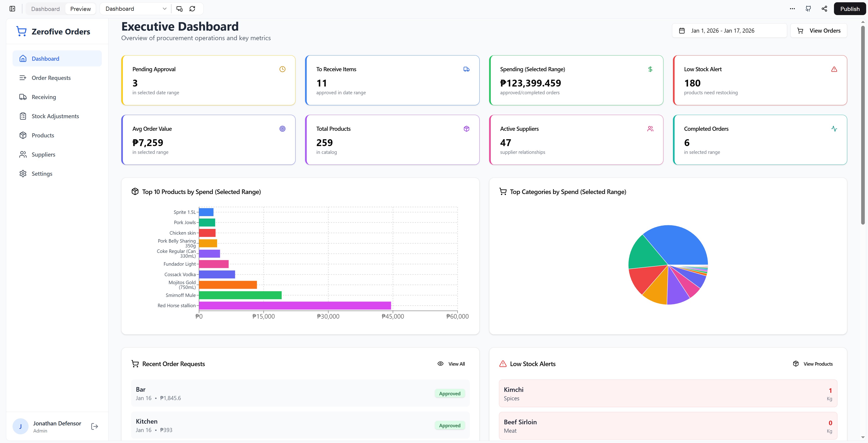Click the people icon on Active Suppliers card
The height and width of the screenshot is (443, 868).
point(650,129)
